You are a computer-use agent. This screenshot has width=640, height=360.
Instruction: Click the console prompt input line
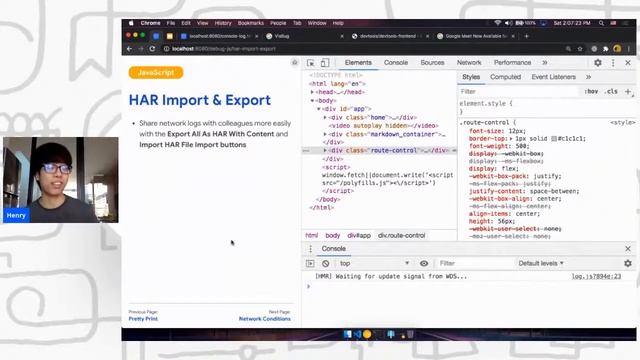point(469,287)
